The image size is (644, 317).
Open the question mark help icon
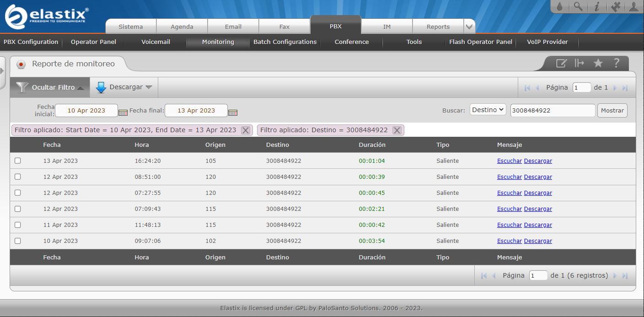(x=616, y=63)
